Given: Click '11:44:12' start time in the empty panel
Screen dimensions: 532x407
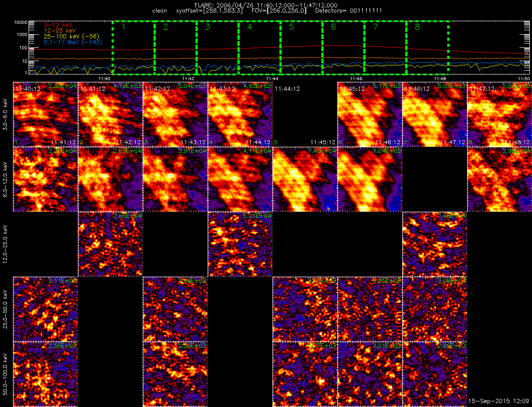Looking at the screenshot, I should click(287, 88).
